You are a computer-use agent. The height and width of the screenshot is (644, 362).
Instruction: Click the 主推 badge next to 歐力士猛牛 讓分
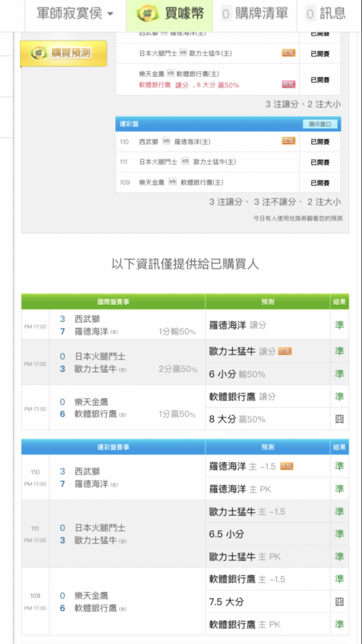tap(285, 351)
